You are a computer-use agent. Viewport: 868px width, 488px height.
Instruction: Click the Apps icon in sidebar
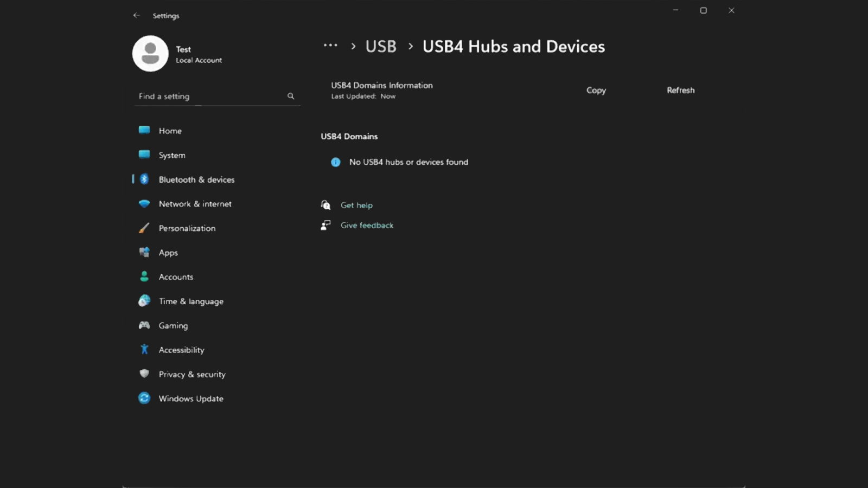tap(144, 252)
